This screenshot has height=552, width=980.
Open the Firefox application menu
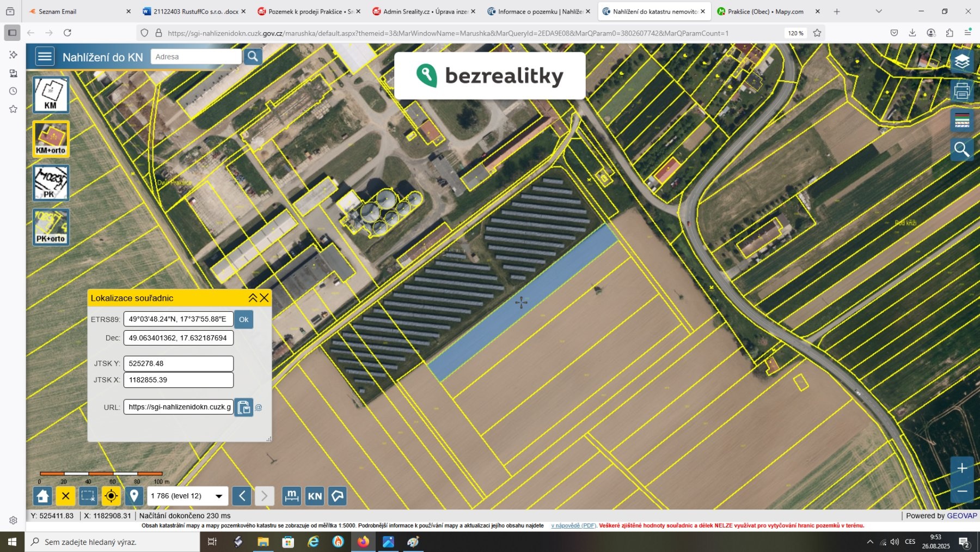pos(968,33)
